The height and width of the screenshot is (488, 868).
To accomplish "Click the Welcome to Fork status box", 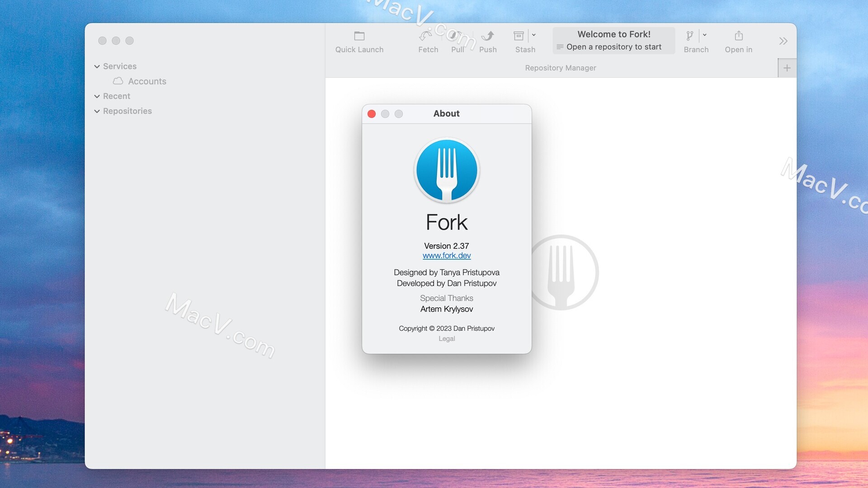I will (613, 40).
